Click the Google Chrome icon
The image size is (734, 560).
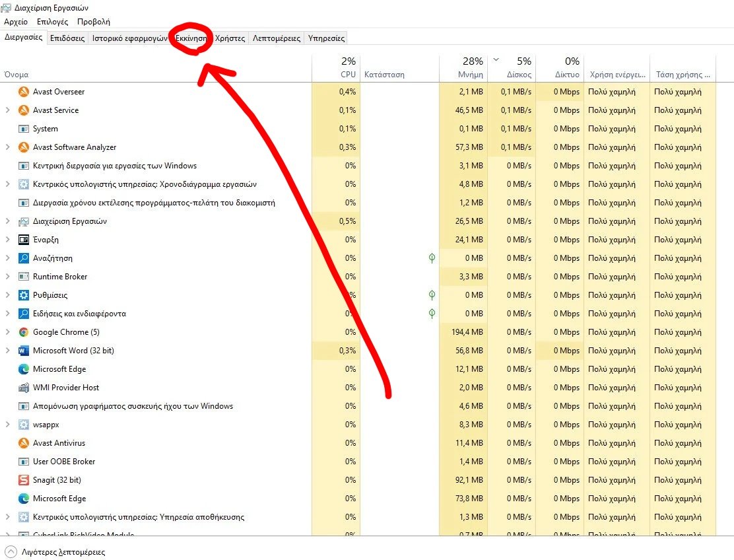(x=23, y=332)
